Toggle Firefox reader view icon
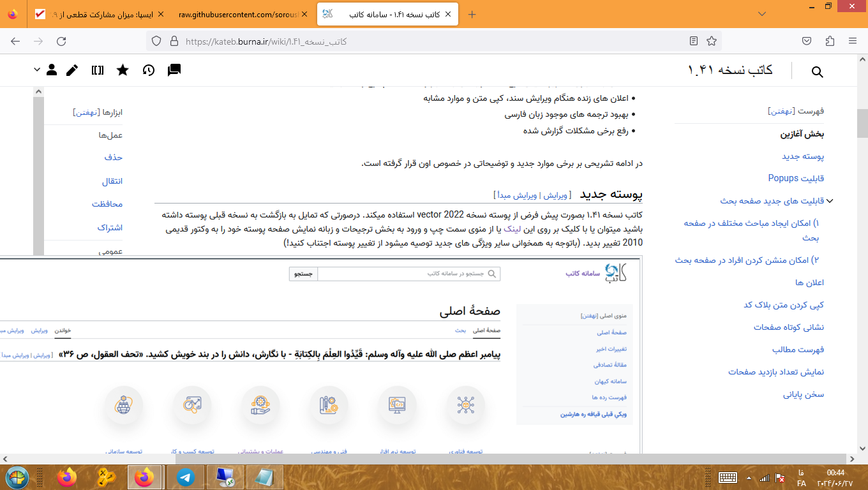 (x=694, y=41)
